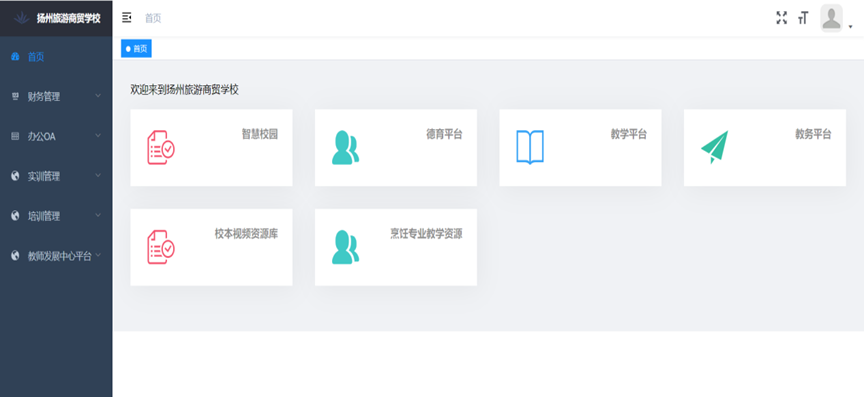The width and height of the screenshot is (864, 397).
Task: Click the 智慧校园 checklist document icon
Action: click(161, 147)
